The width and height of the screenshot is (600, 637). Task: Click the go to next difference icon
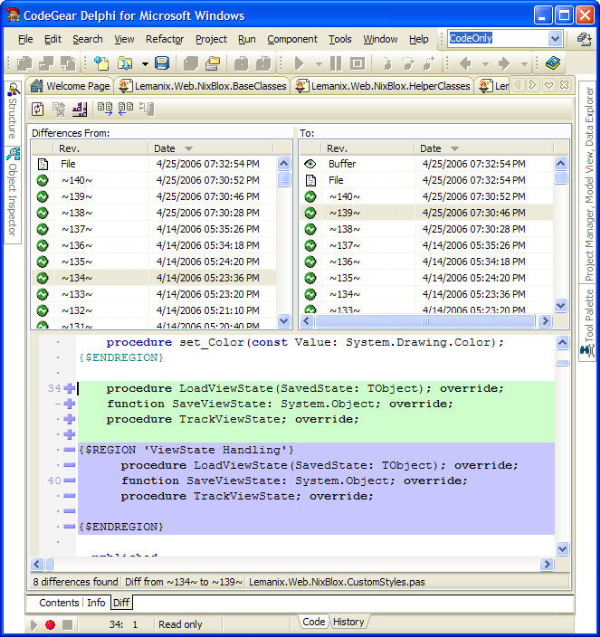(104, 109)
